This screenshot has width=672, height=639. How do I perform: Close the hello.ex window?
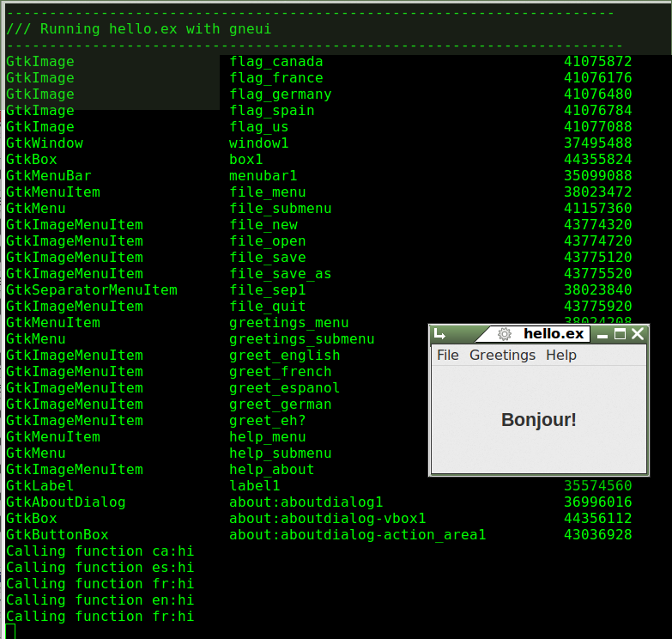point(638,334)
